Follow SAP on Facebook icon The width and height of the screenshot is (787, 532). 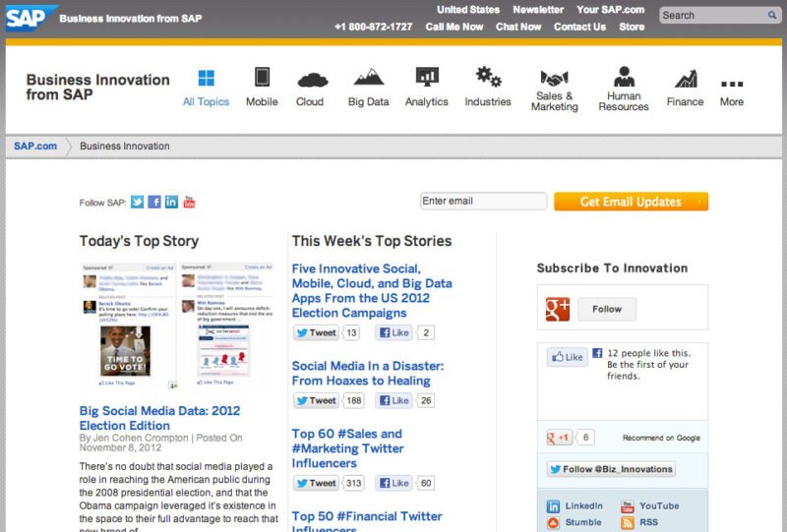tap(154, 202)
